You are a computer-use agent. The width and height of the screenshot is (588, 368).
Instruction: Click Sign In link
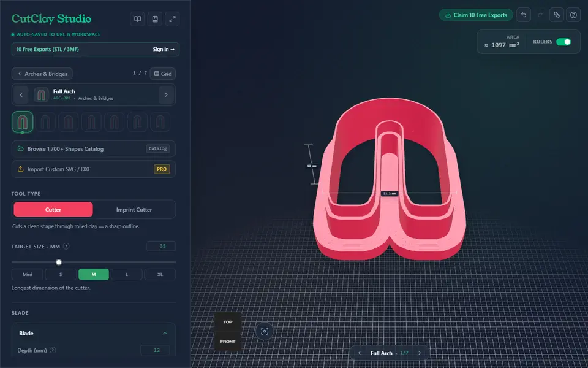[x=164, y=49]
